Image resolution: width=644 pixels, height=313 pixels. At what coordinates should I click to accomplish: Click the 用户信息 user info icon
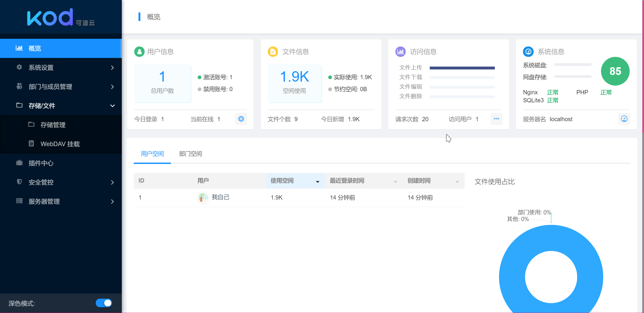tap(139, 52)
